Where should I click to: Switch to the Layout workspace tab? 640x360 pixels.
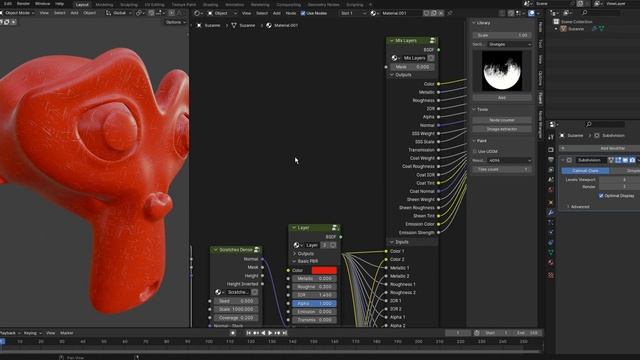pos(82,4)
